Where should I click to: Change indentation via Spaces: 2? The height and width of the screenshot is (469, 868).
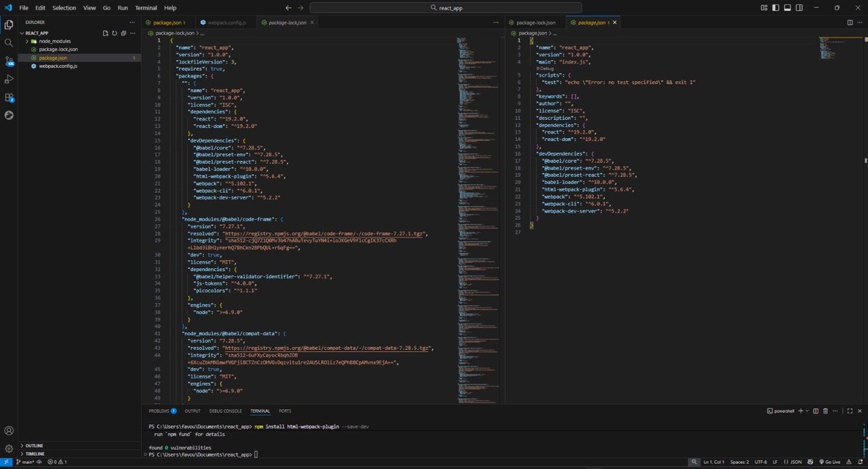tap(739, 462)
